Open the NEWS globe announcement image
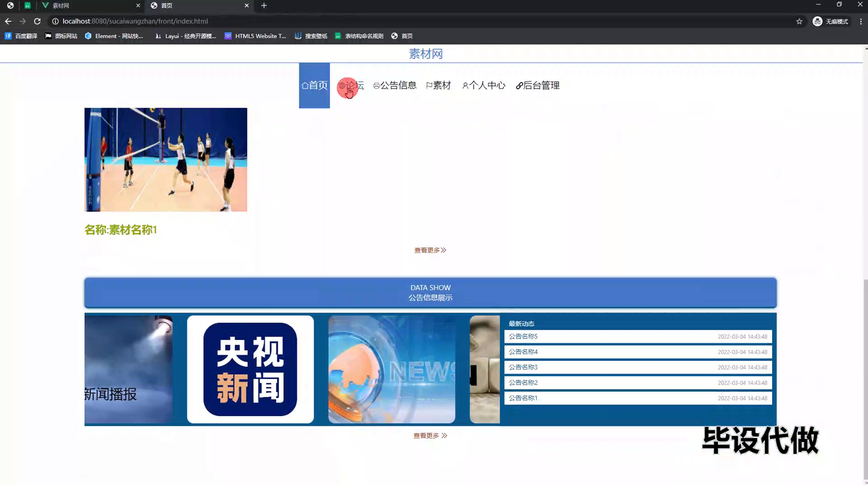Image resolution: width=868 pixels, height=485 pixels. coord(392,369)
